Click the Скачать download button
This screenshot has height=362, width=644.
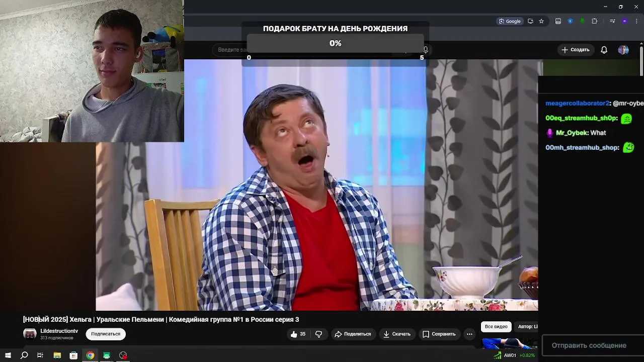pos(396,334)
